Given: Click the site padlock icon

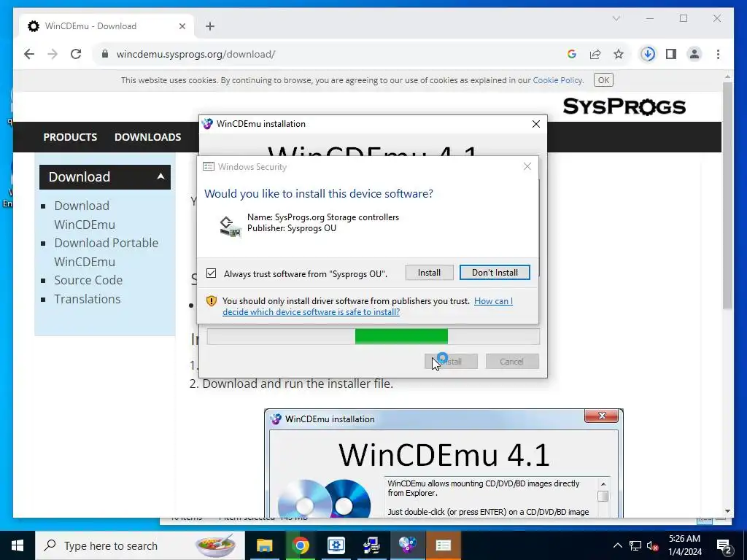Looking at the screenshot, I should (x=105, y=54).
